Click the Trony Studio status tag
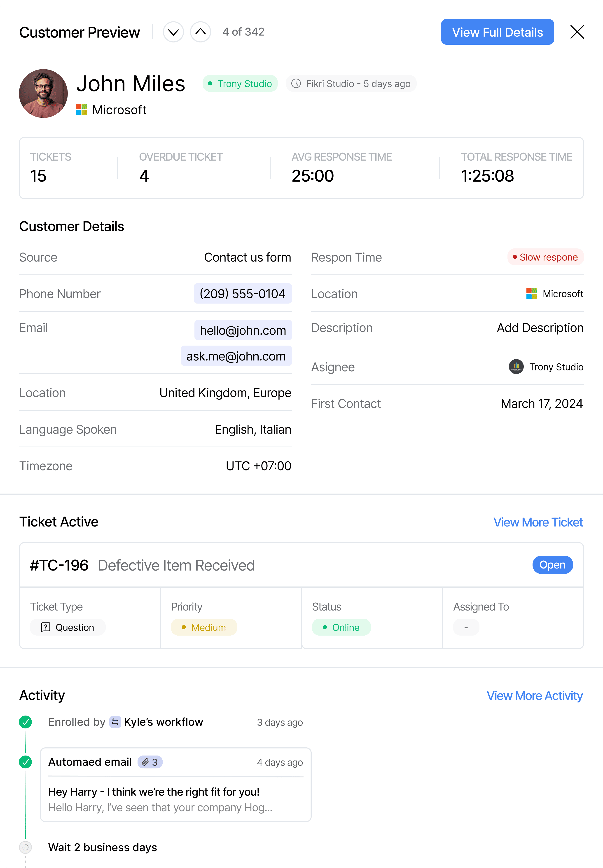Screen dimensions: 603x868 coord(240,84)
